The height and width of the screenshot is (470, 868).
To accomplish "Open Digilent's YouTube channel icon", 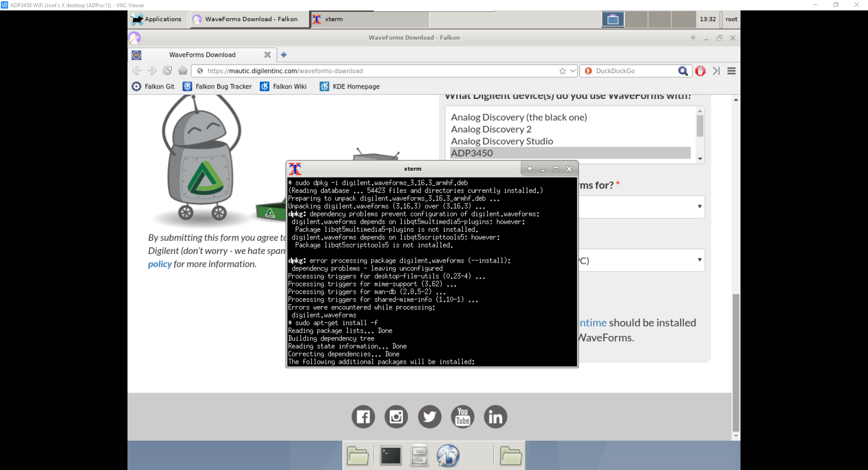I will (x=462, y=417).
